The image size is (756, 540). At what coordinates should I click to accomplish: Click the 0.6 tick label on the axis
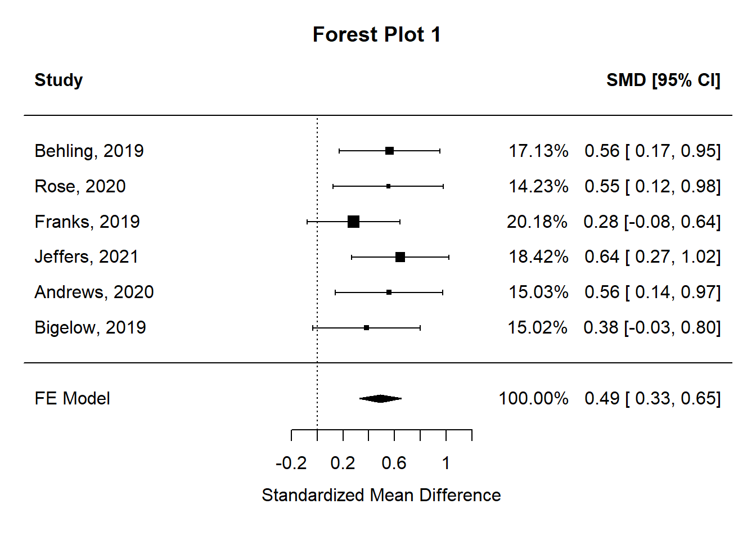(x=394, y=463)
